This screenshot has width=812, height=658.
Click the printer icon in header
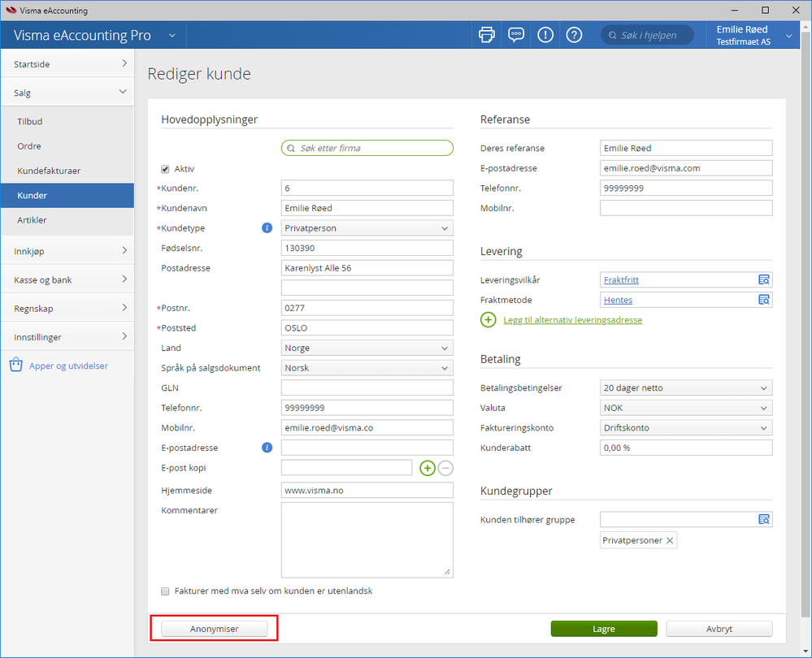(x=486, y=35)
